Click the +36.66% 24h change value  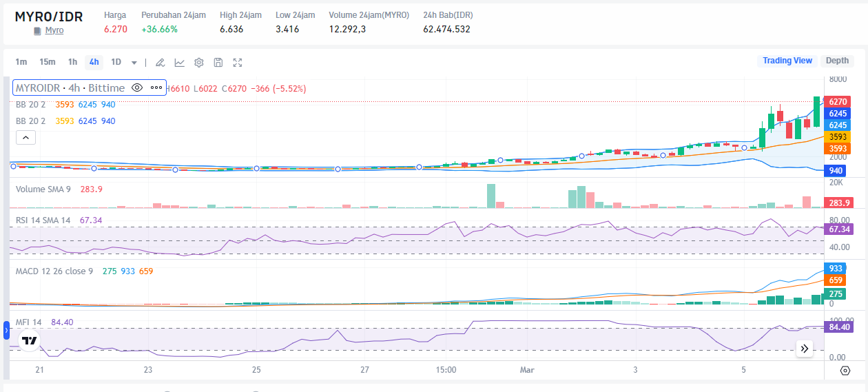coord(159,29)
